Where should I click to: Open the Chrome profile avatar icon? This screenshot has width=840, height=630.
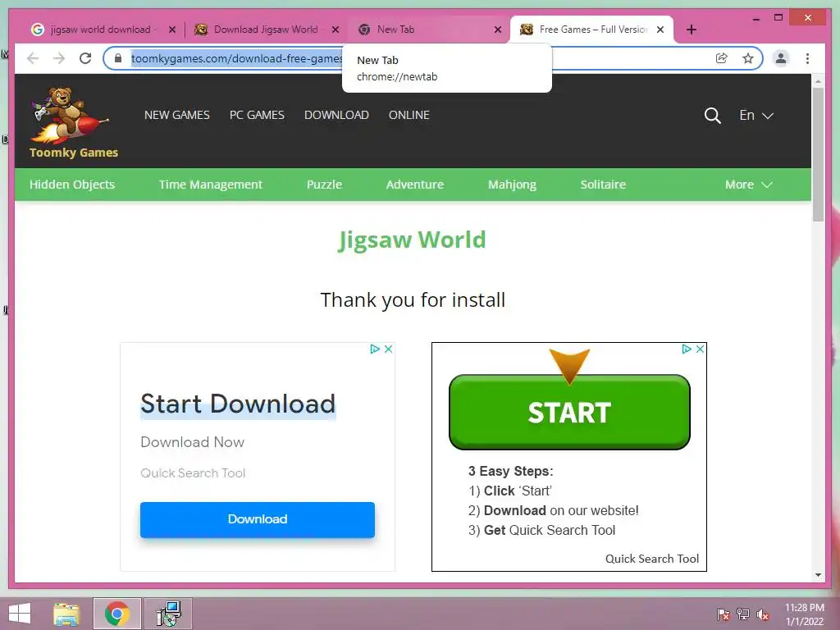(781, 58)
